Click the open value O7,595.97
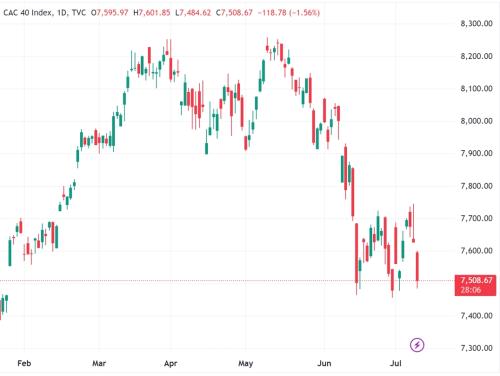500x376 pixels. pyautogui.click(x=110, y=13)
